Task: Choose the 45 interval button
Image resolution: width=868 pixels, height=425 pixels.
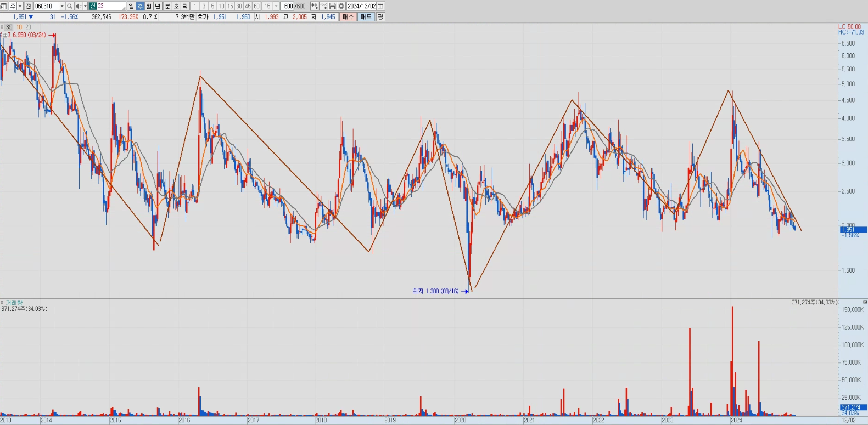Action: point(248,6)
